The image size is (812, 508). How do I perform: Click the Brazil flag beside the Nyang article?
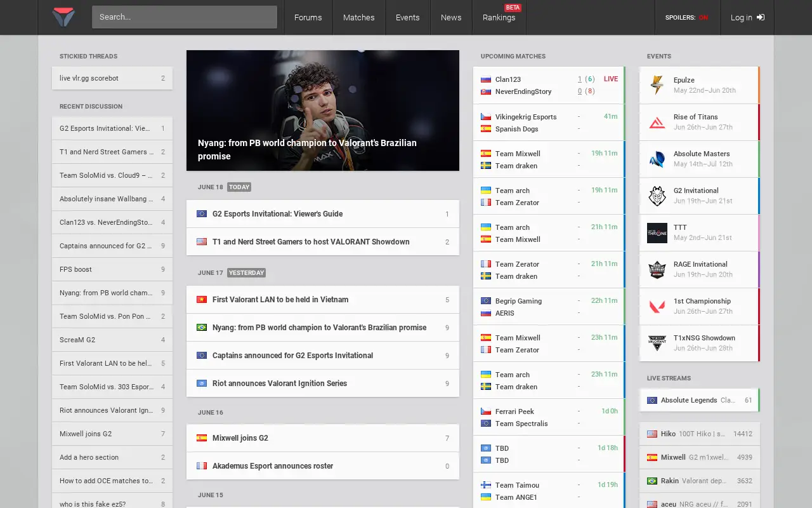(x=202, y=328)
